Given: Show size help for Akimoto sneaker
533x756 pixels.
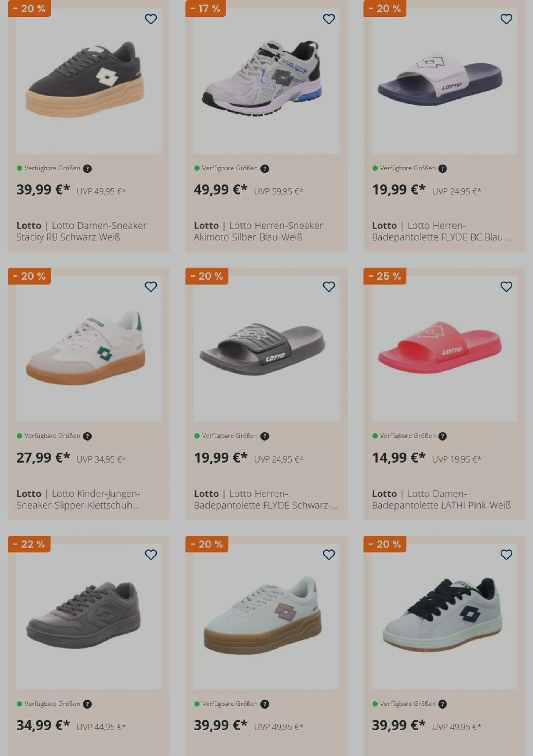Looking at the screenshot, I should coord(265,169).
